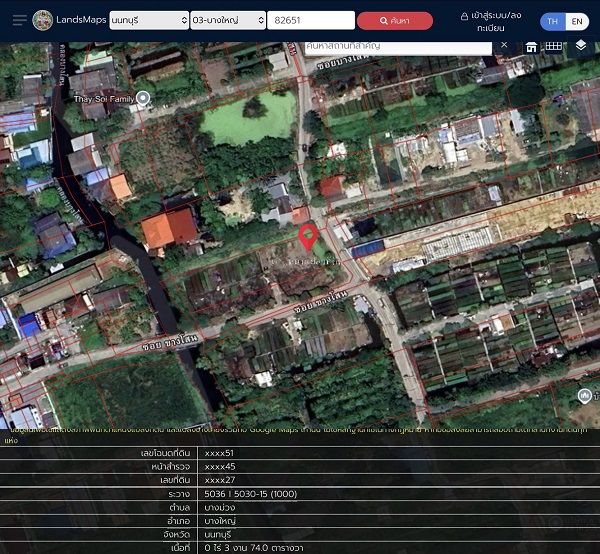Click the LandsMaps logo emblem

(43, 21)
